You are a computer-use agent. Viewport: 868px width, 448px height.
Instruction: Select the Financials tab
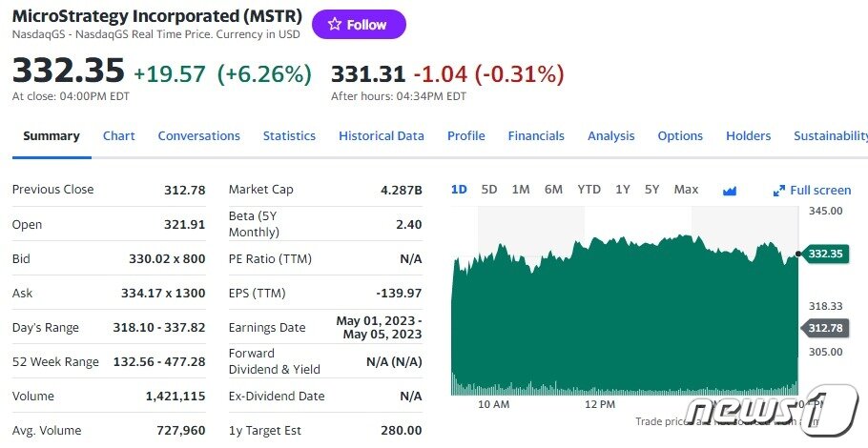click(536, 136)
